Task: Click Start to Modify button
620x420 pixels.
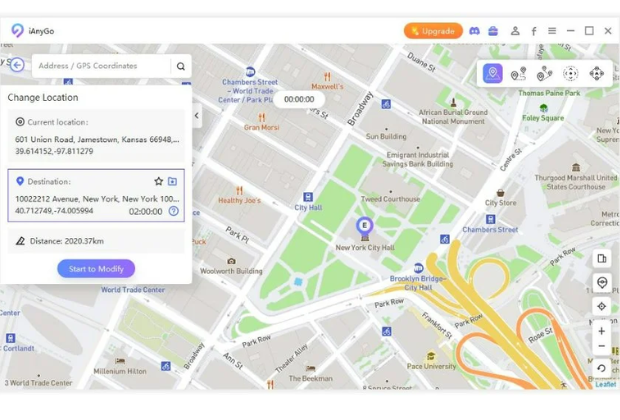Action: [96, 269]
